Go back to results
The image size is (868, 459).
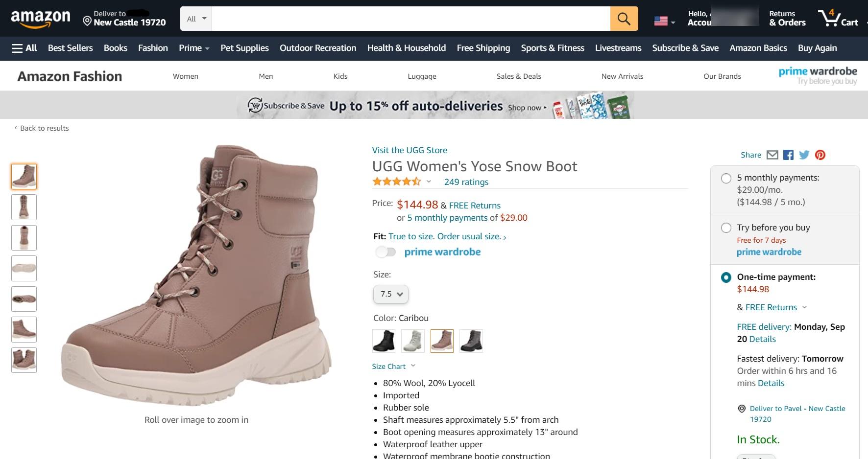click(x=44, y=128)
